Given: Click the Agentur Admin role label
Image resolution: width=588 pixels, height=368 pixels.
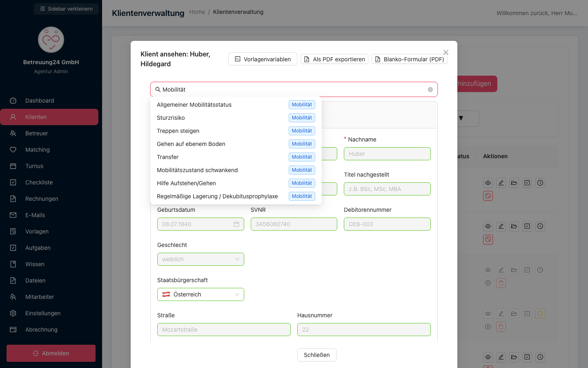Looking at the screenshot, I should [51, 72].
